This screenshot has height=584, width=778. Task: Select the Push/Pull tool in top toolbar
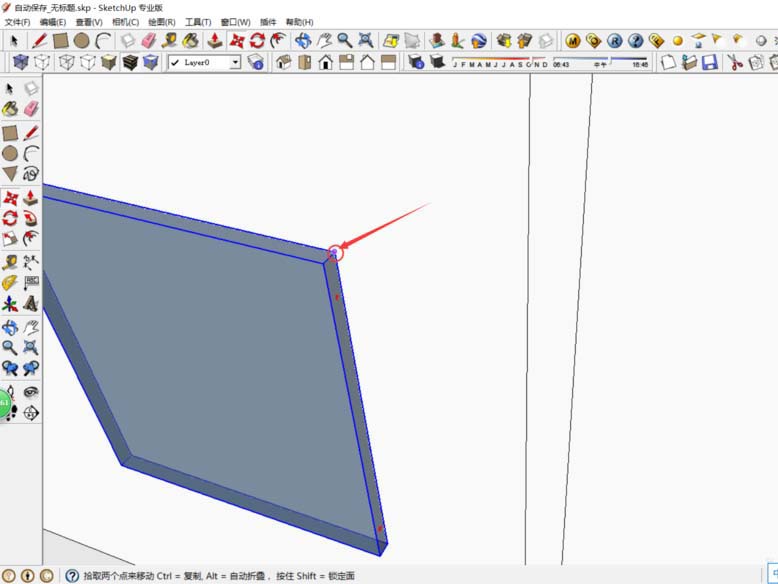click(x=215, y=41)
